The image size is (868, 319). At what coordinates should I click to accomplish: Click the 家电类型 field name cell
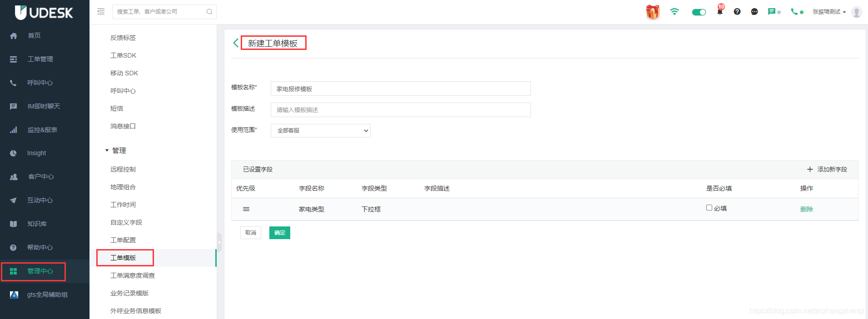(x=312, y=209)
